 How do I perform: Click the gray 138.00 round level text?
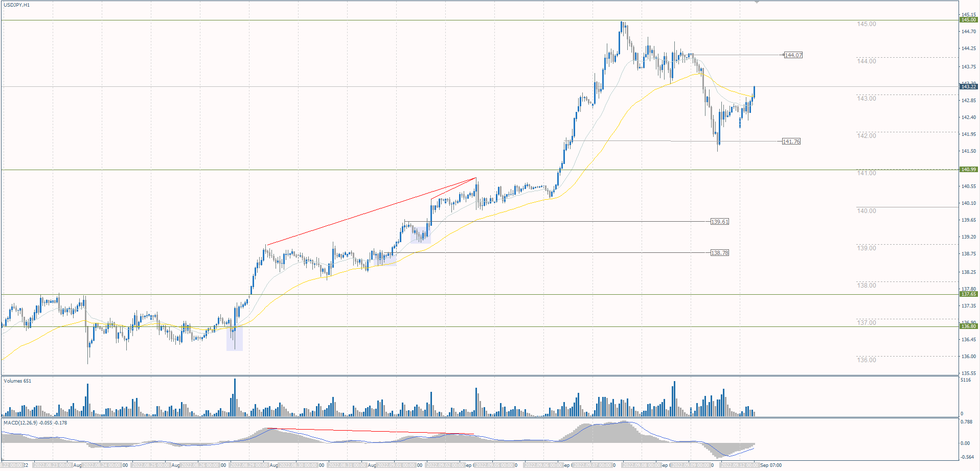867,286
